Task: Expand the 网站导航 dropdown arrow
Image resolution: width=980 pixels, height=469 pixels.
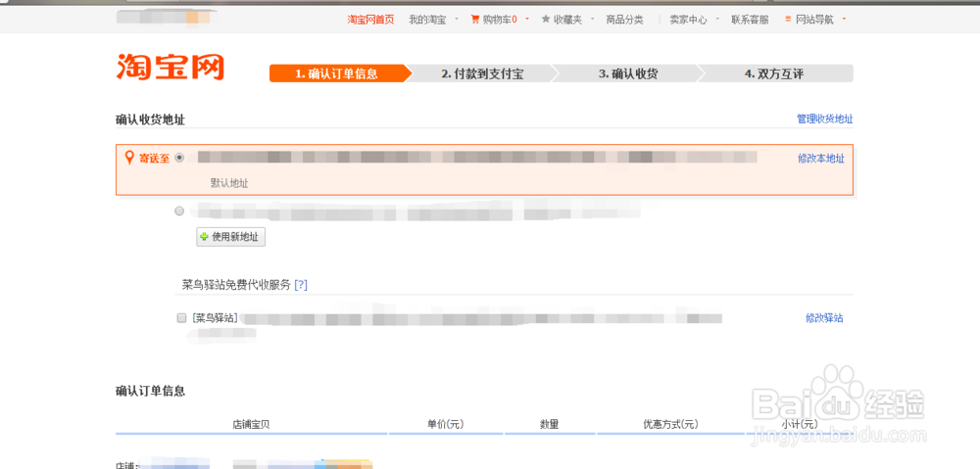Action: tap(844, 19)
